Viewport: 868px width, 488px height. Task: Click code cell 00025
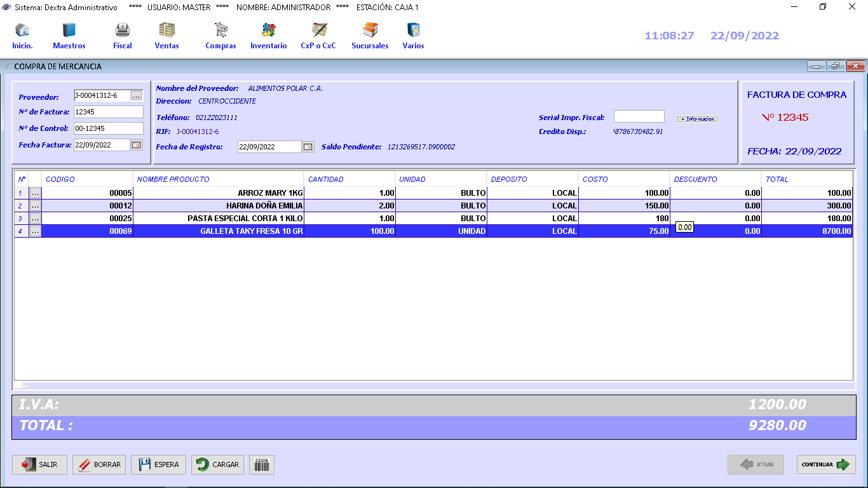pos(87,219)
